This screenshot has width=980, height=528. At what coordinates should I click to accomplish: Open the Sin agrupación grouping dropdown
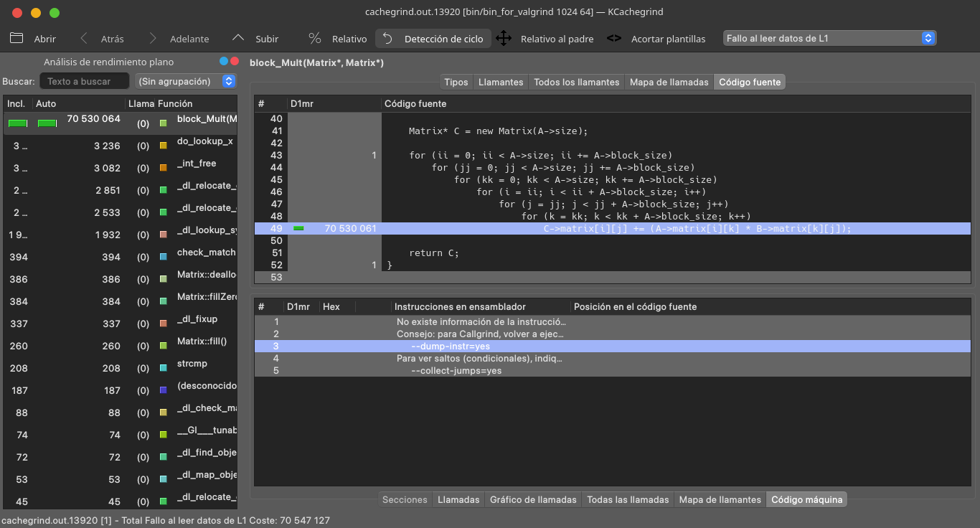tap(186, 81)
